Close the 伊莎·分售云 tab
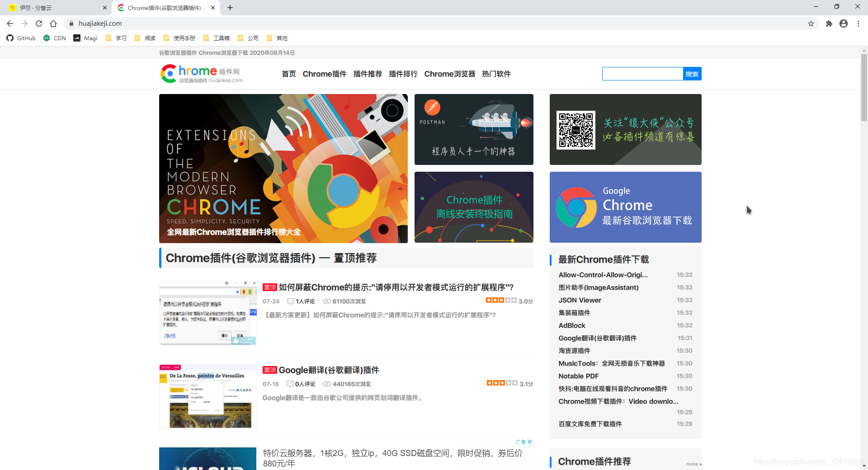The width and height of the screenshot is (868, 470). click(x=105, y=8)
